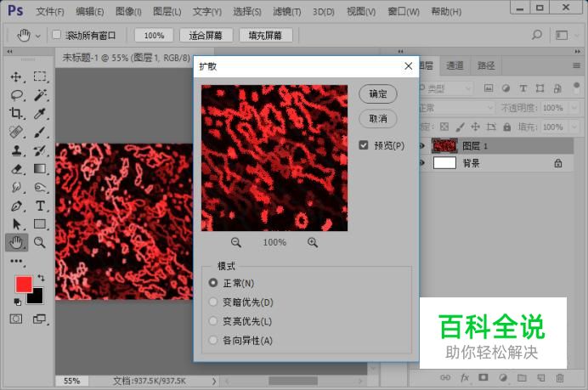The image size is (588, 390).
Task: Zoom in the Diffuse preview
Action: coord(313,243)
